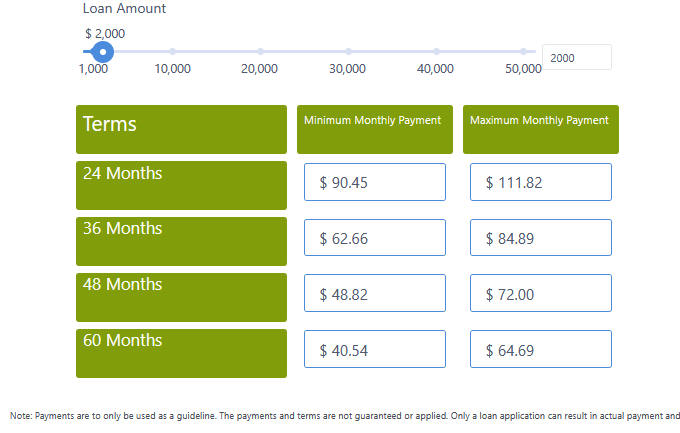This screenshot has height=433, width=680.
Task: Click the 48 Months minimum payment $48.82 field
Action: 374,294
